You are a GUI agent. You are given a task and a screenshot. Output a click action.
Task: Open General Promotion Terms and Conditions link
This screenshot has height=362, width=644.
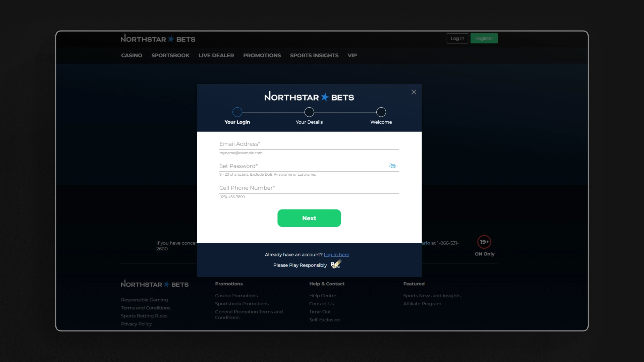pos(249,315)
